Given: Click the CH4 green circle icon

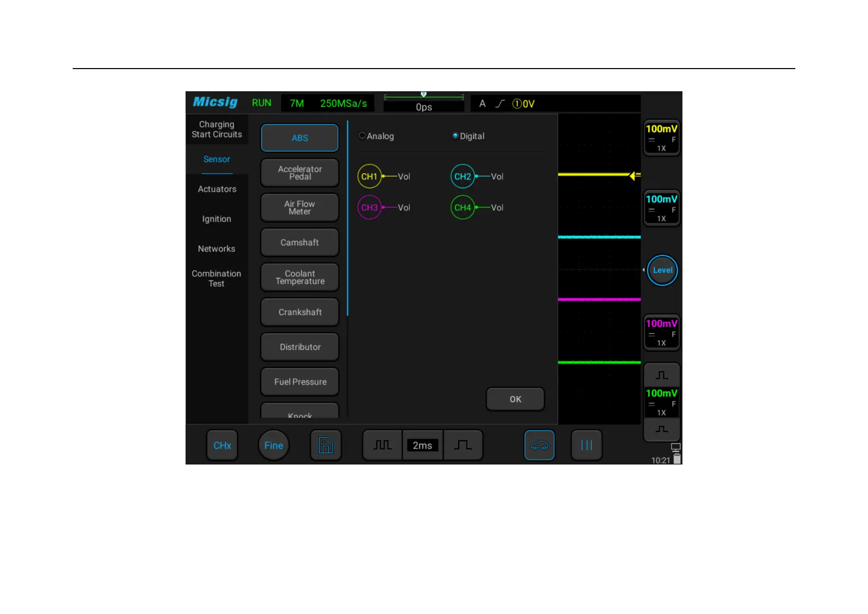Looking at the screenshot, I should click(462, 207).
